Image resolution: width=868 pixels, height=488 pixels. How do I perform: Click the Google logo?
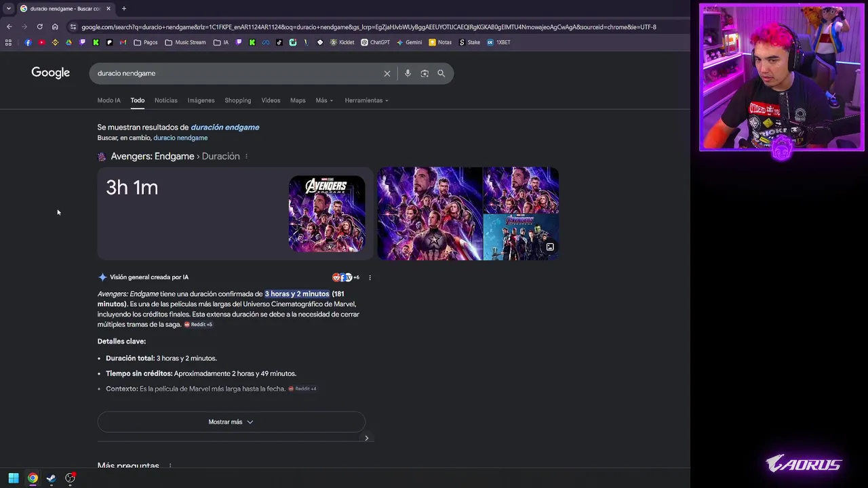click(x=50, y=73)
